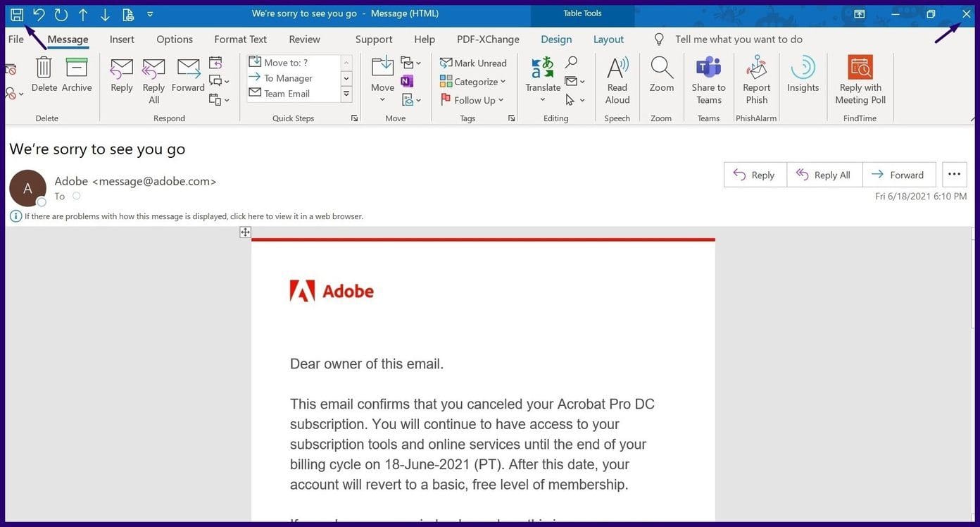Open the Customize Quick Access Toolbar dropdown

point(150,14)
